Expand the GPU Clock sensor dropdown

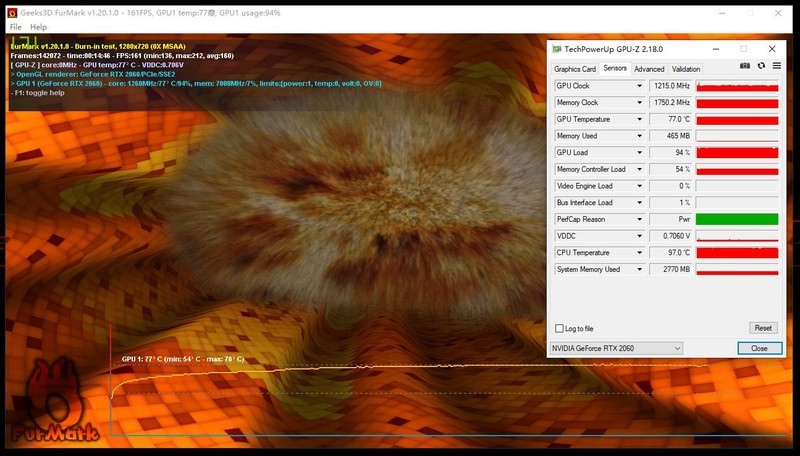pos(639,86)
